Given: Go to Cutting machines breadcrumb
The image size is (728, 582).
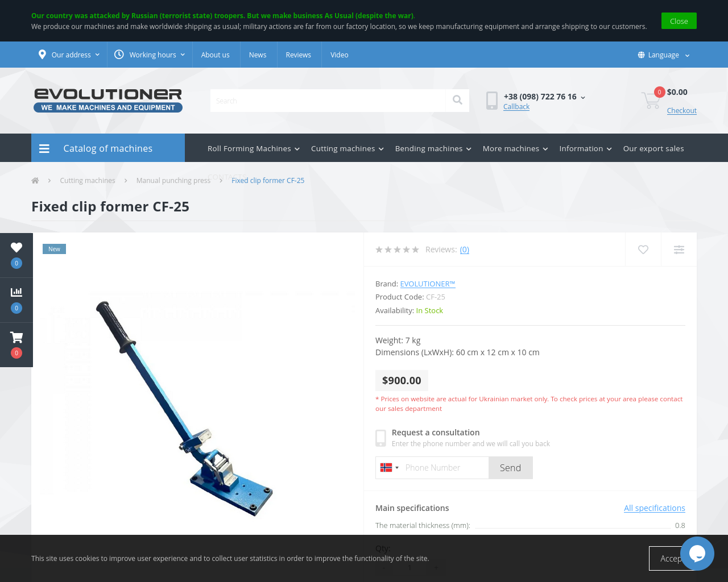Looking at the screenshot, I should point(88,180).
